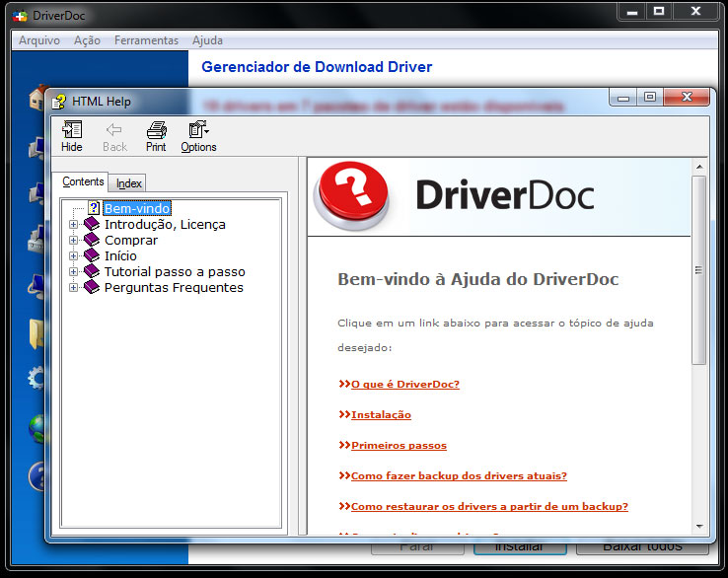Select the Início tree item text

click(120, 255)
